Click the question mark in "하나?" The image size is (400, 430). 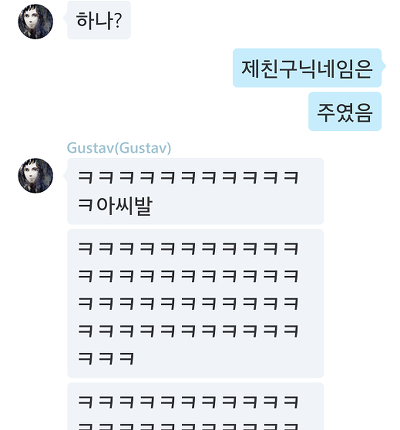(x=117, y=21)
